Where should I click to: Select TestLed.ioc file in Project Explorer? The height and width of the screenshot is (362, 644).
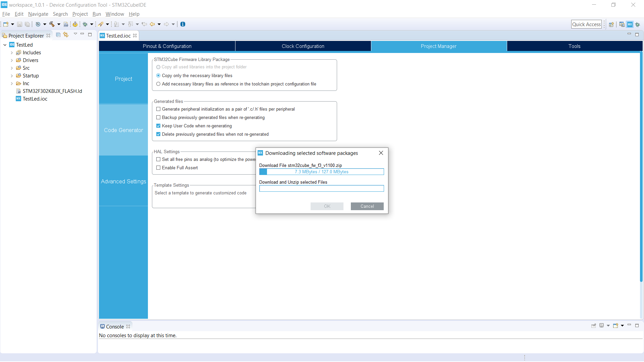35,99
